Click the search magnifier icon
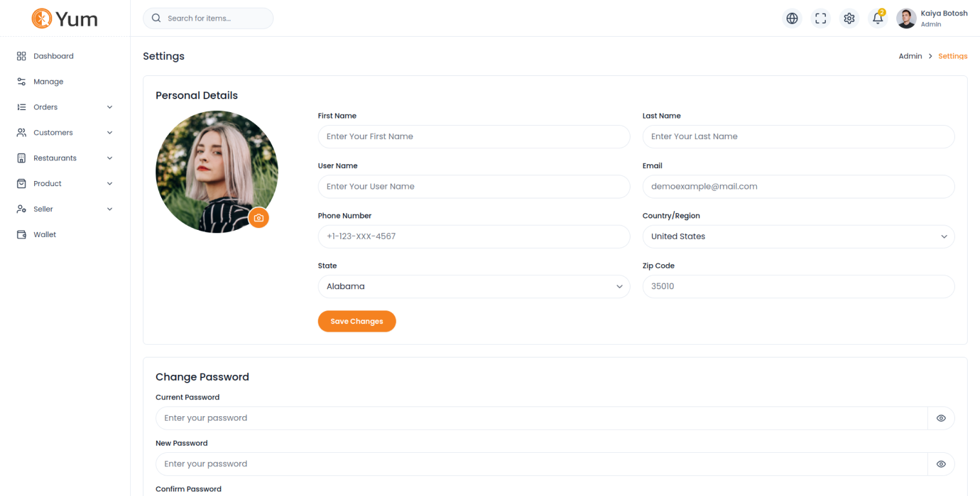 156,18
